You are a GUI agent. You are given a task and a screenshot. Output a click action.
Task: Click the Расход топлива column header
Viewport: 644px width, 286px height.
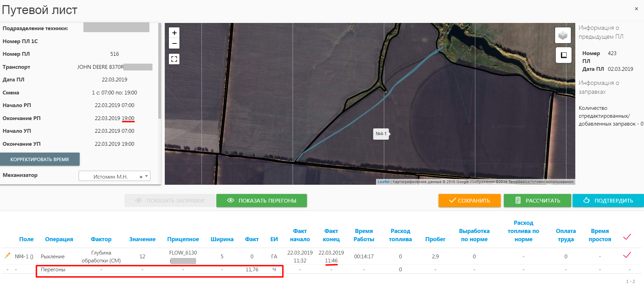(x=400, y=235)
